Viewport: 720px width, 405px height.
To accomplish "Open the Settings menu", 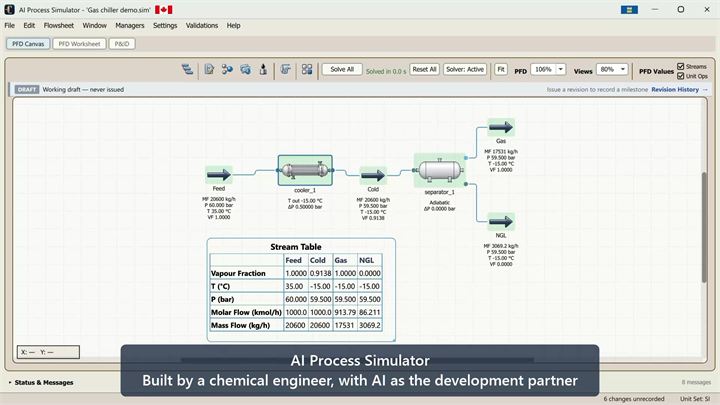I will point(165,26).
